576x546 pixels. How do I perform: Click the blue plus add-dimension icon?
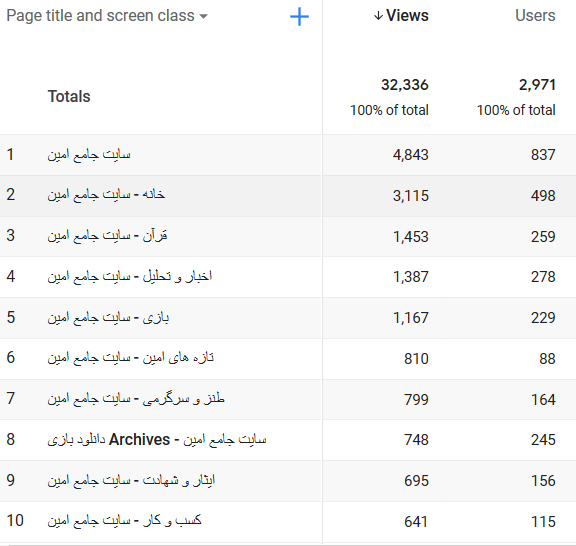[299, 17]
